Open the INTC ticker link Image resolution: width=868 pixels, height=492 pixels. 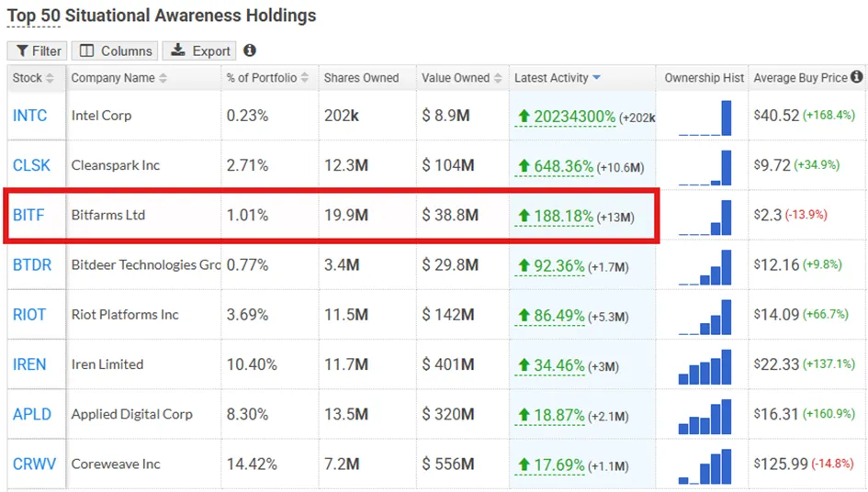tap(30, 116)
